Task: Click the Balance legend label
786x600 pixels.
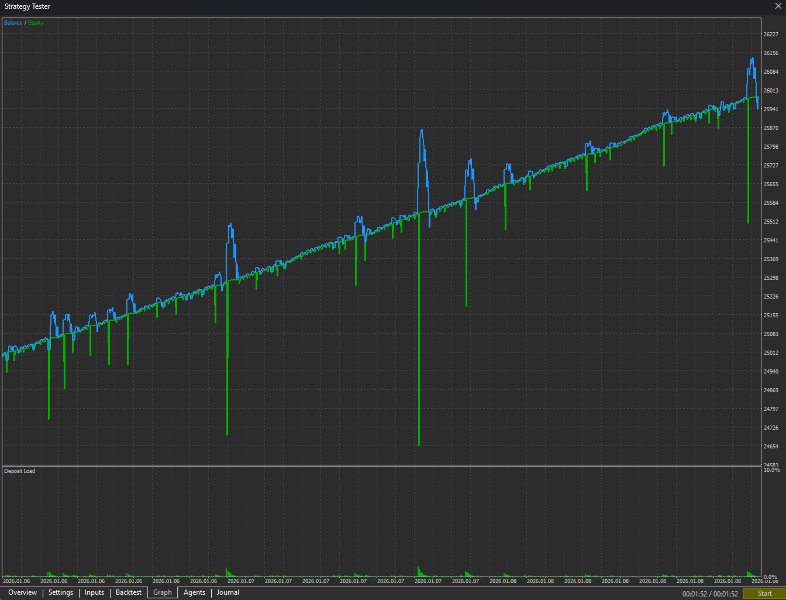Action: 13,23
